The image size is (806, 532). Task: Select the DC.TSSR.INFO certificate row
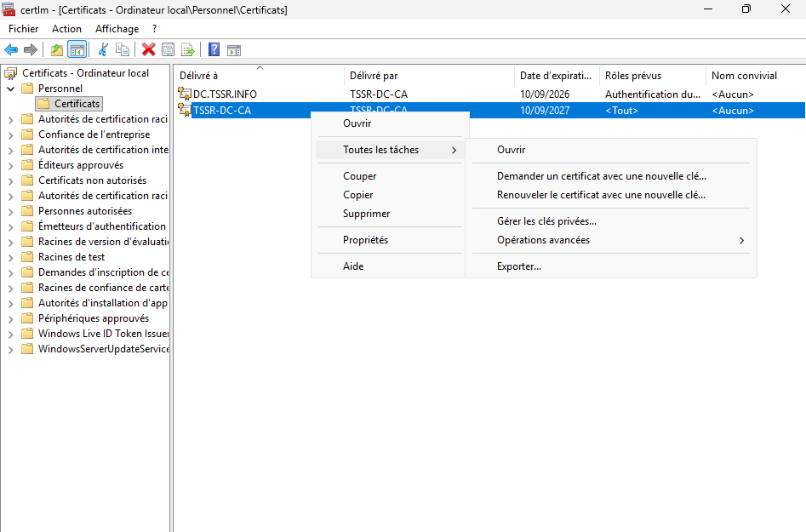pos(225,94)
